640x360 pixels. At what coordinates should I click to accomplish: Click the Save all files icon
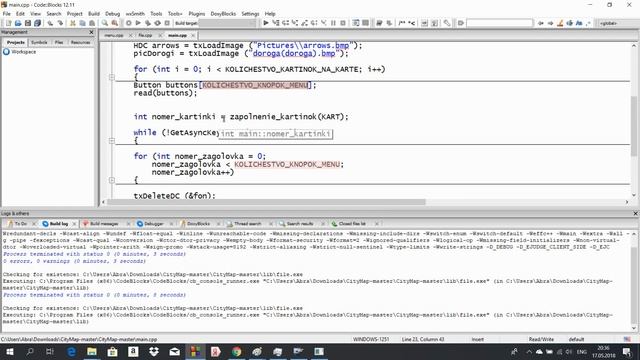click(x=38, y=23)
